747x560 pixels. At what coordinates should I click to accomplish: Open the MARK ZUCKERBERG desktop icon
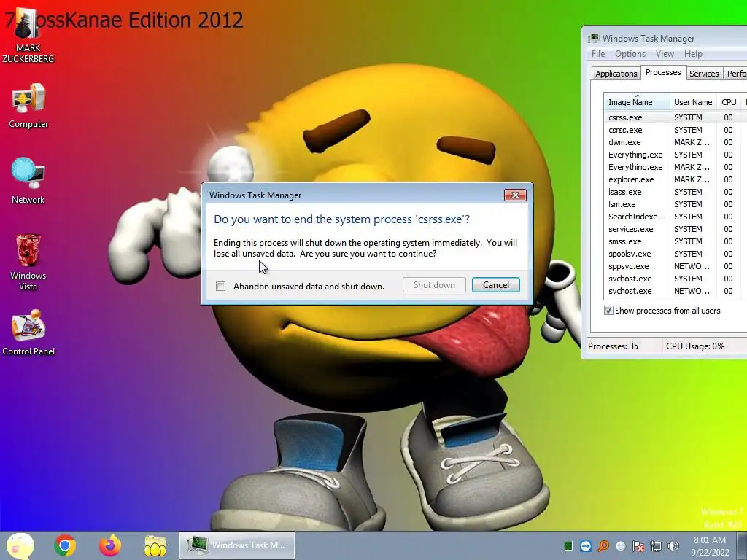[x=28, y=36]
